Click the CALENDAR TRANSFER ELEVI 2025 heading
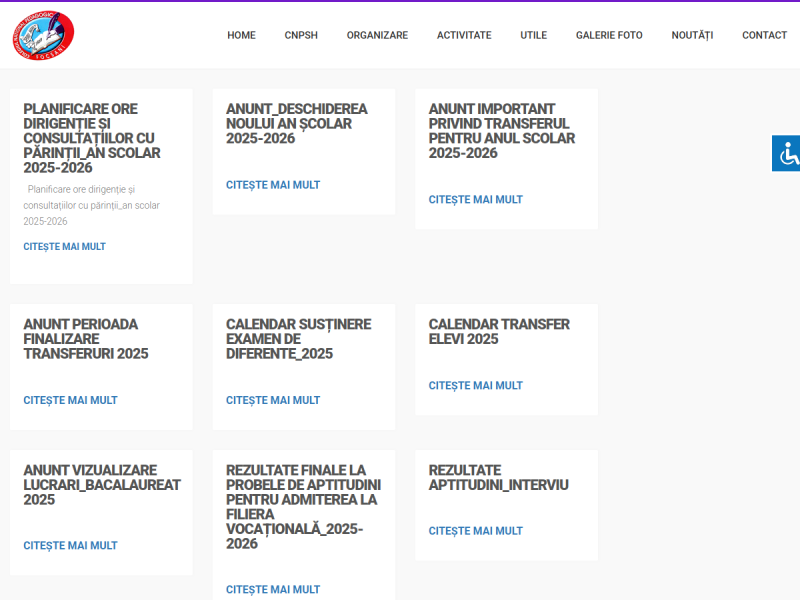The height and width of the screenshot is (600, 800). 498,331
